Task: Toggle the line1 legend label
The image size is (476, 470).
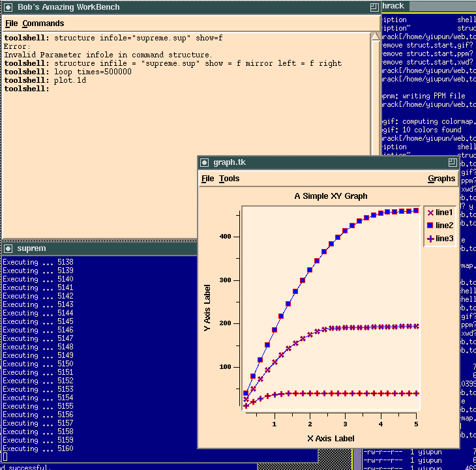Action: (445, 213)
